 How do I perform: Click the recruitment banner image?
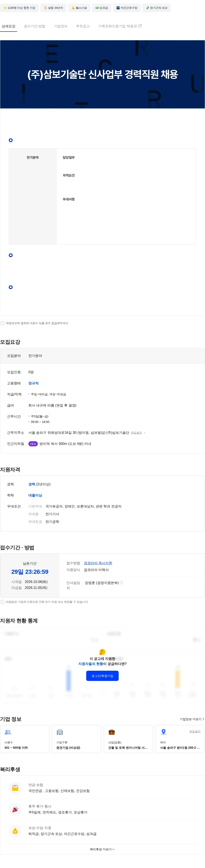(x=102, y=75)
